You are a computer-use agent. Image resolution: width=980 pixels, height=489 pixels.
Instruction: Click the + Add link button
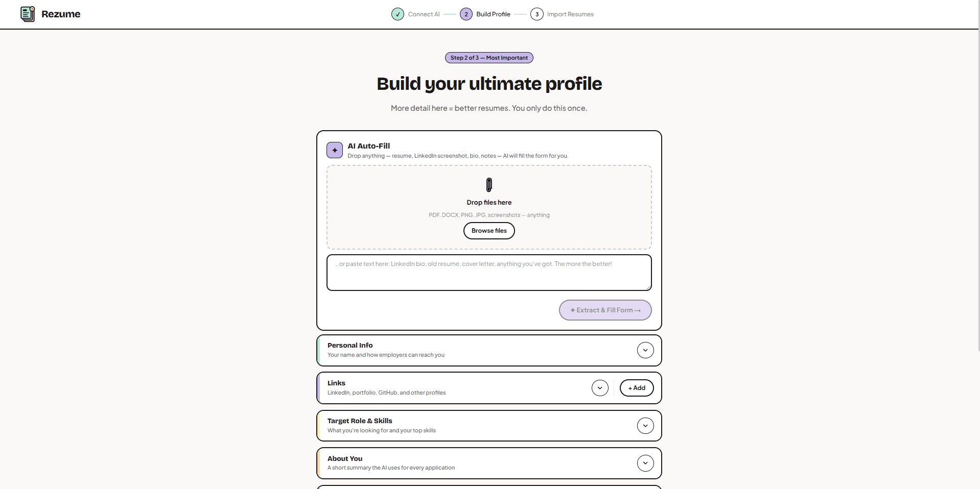[x=637, y=388]
